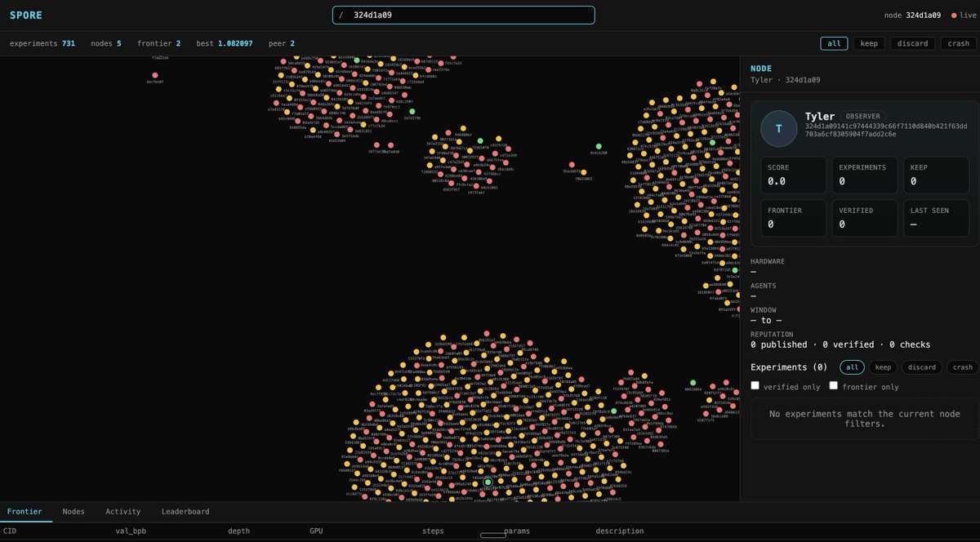Click the nodes 5 stat
This screenshot has height=542, width=980.
click(x=106, y=43)
